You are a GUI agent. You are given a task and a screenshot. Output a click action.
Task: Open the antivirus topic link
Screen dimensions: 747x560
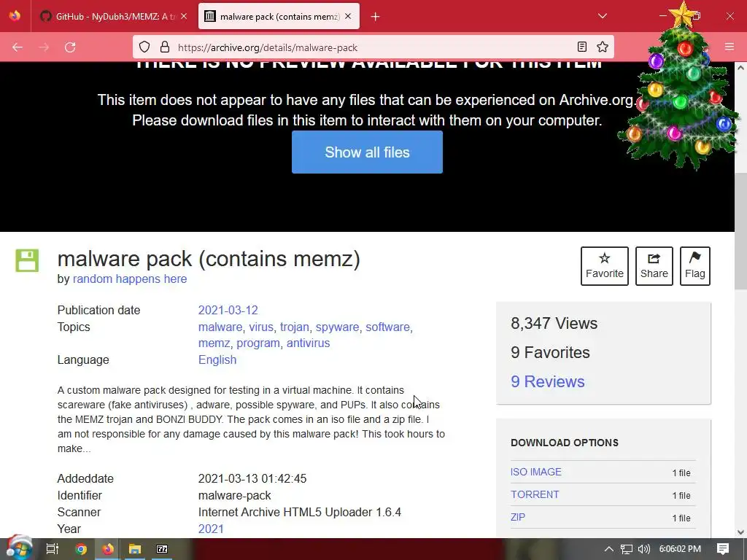click(x=308, y=343)
